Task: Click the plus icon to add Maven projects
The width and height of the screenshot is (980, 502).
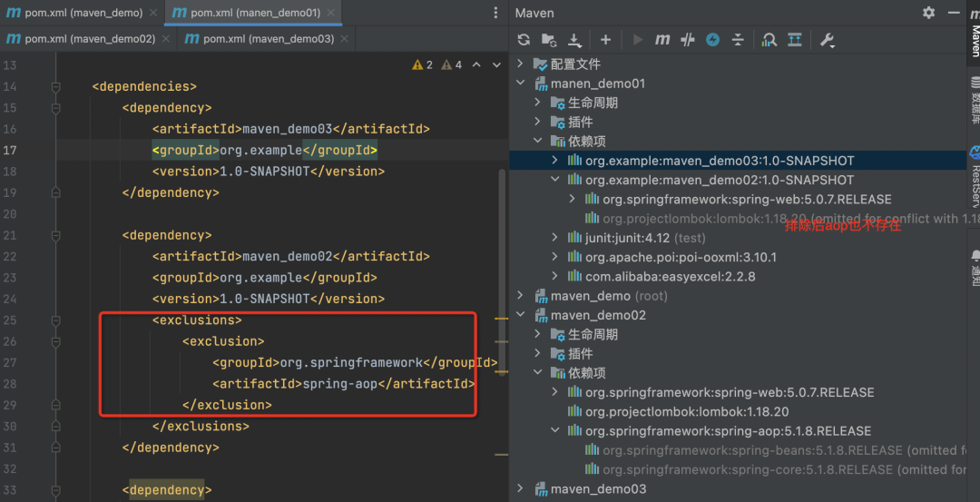Action: click(x=605, y=40)
